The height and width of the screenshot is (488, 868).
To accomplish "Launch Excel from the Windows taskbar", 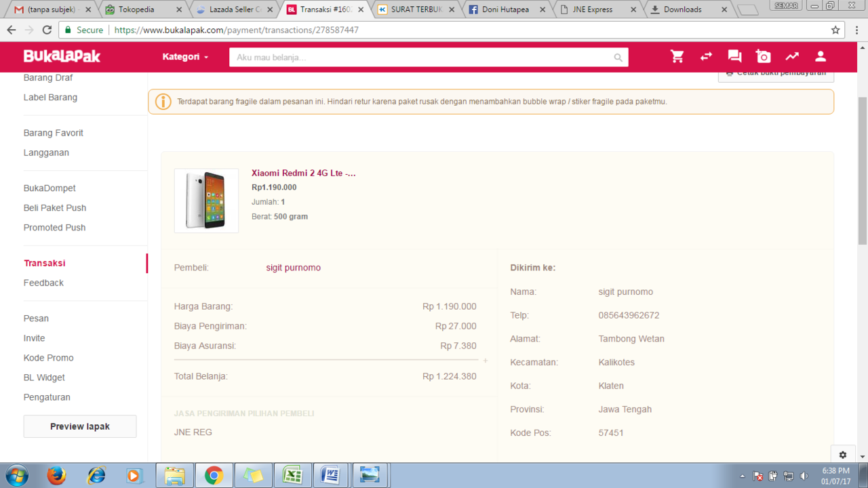I will pos(292,476).
